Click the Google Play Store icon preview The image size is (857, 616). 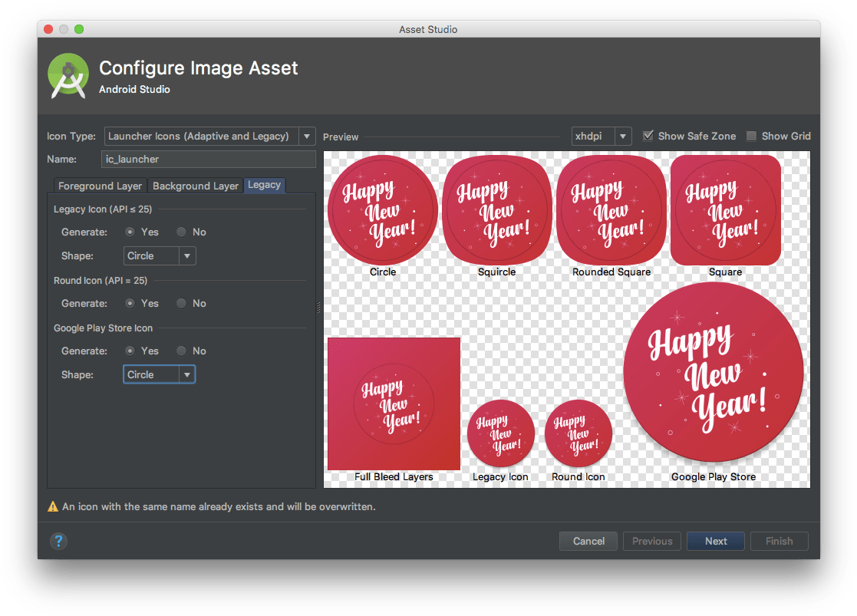click(714, 373)
